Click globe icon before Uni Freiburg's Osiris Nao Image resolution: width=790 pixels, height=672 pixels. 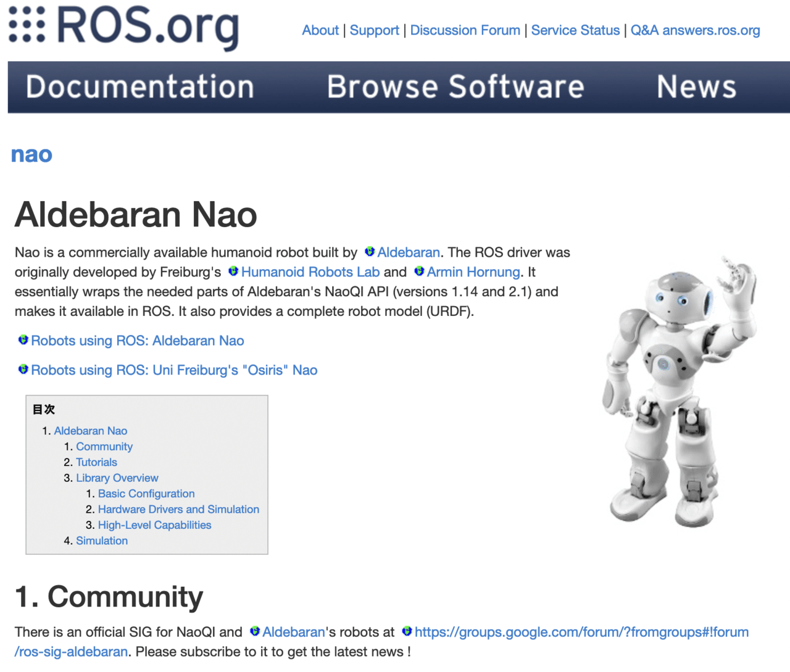click(23, 370)
